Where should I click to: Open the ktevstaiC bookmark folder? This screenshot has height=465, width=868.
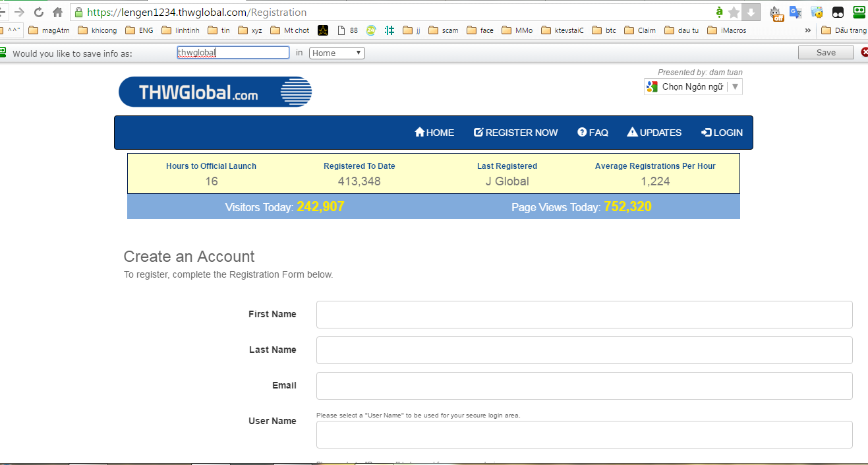(x=563, y=30)
